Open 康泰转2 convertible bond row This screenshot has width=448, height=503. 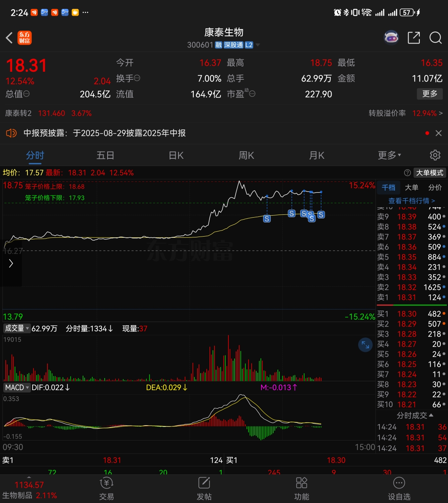tap(48, 113)
